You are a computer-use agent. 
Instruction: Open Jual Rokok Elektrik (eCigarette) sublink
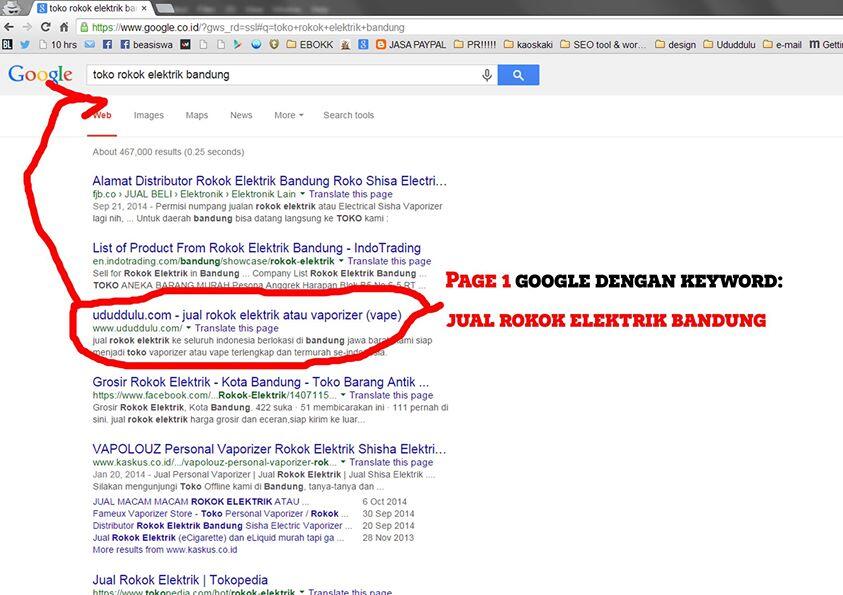218,537
